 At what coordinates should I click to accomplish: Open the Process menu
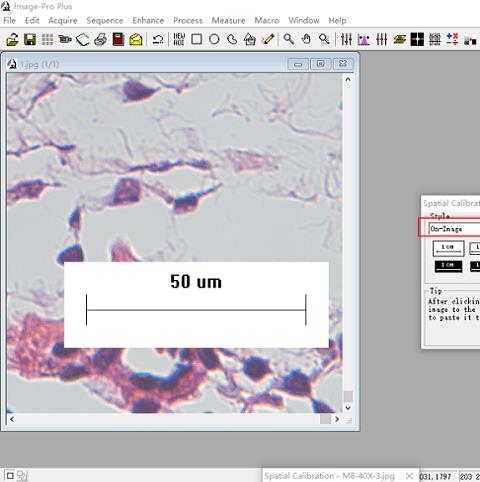(x=188, y=21)
